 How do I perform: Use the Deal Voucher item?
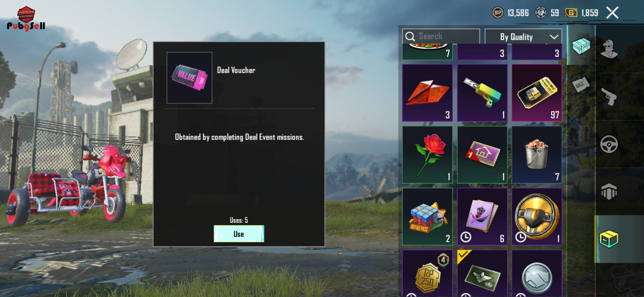click(239, 234)
